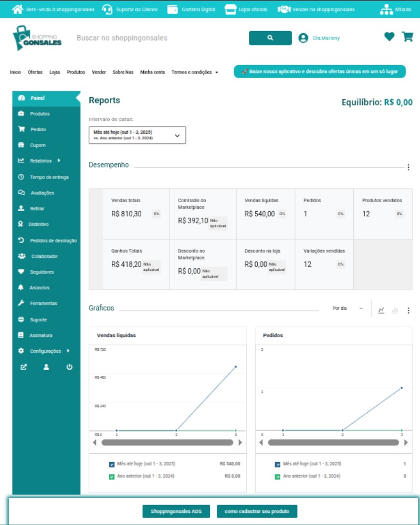The width and height of the screenshot is (420, 525).
Task: Open the shopping cart icon
Action: 407,37
